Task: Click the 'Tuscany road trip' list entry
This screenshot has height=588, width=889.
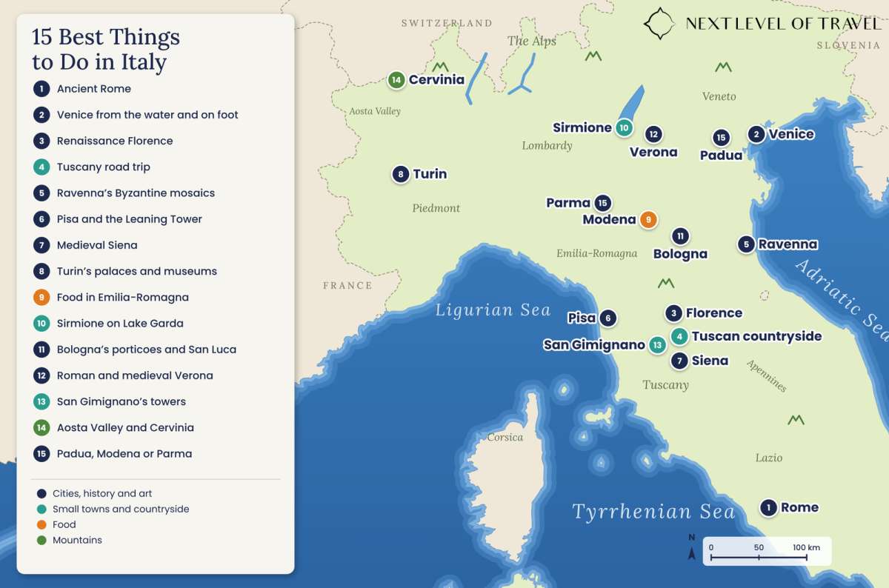Action: (104, 167)
